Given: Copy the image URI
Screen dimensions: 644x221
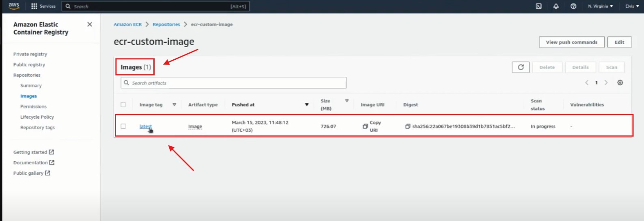Looking at the screenshot, I should [x=365, y=126].
